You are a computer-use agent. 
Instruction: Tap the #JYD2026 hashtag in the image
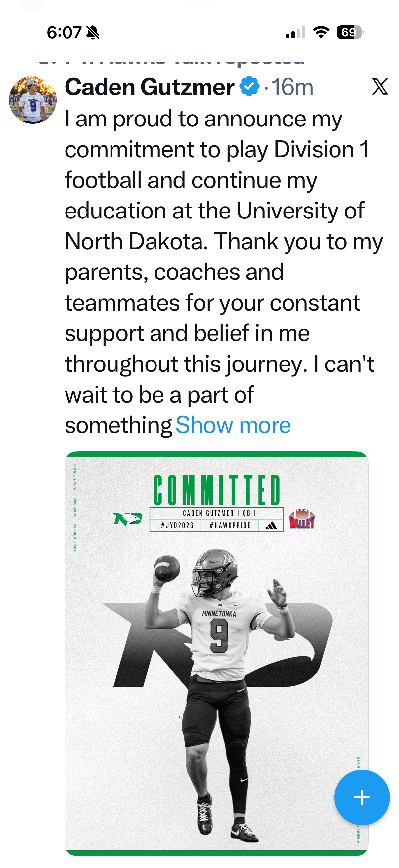(x=177, y=525)
